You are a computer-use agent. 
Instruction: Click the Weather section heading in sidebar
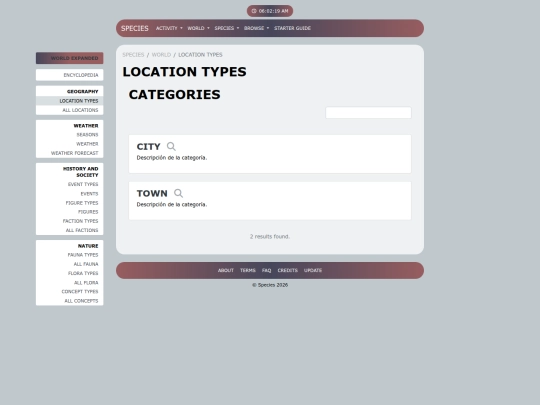(x=86, y=126)
